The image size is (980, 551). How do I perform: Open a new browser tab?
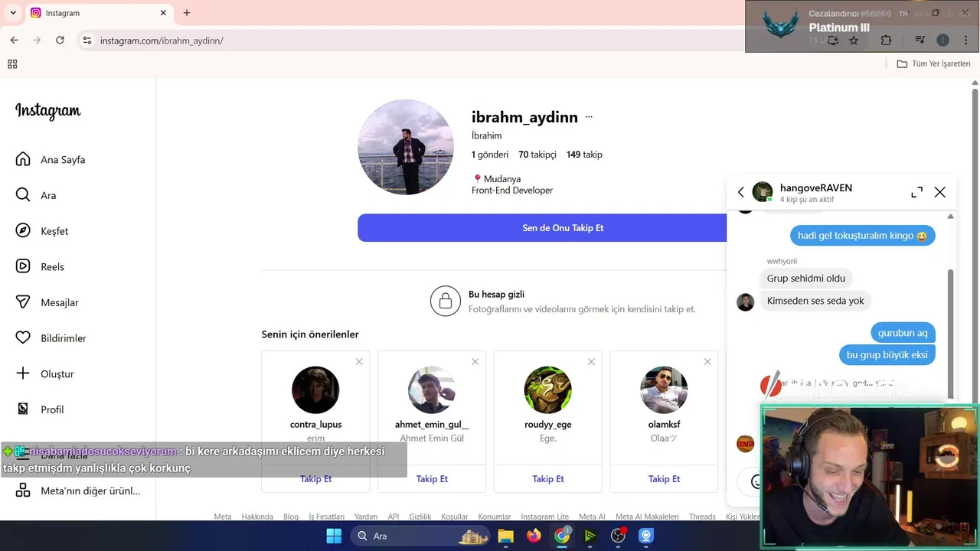187,13
